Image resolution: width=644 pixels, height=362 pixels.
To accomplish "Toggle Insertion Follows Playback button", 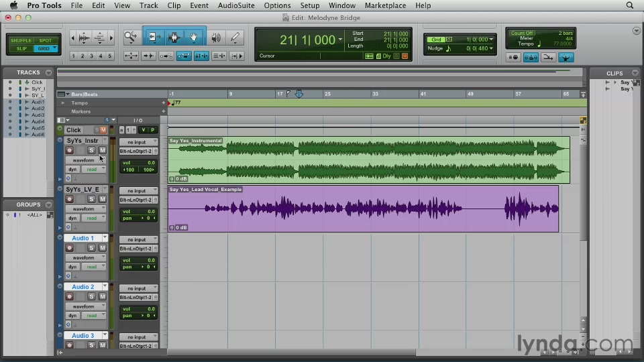I will tap(237, 56).
